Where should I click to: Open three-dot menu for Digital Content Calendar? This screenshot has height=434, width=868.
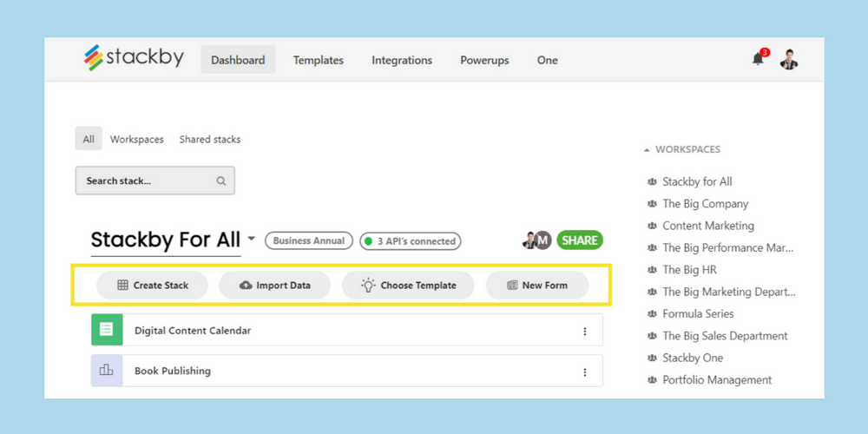585,331
